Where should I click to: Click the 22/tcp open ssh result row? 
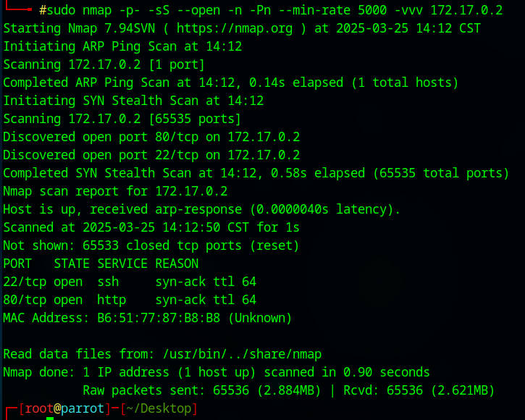pos(130,282)
